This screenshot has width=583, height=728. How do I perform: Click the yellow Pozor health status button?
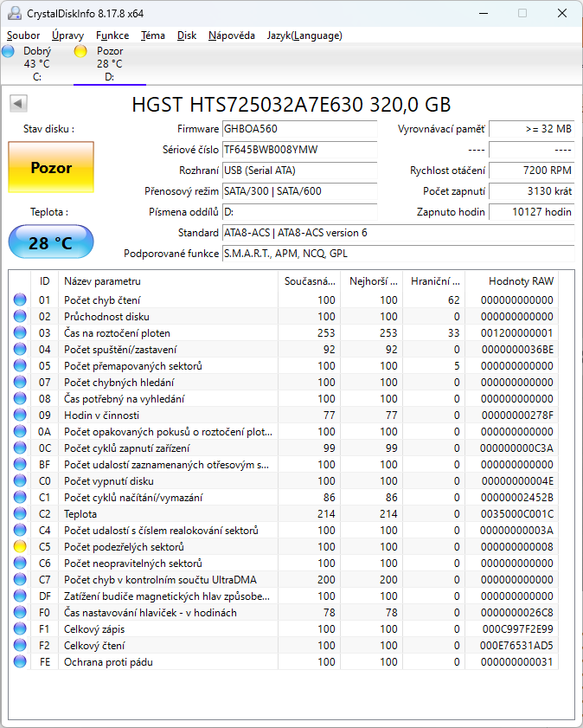[51, 167]
